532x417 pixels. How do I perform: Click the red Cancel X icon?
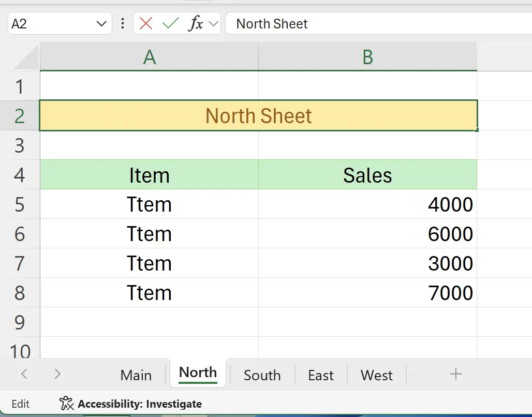pyautogui.click(x=146, y=24)
